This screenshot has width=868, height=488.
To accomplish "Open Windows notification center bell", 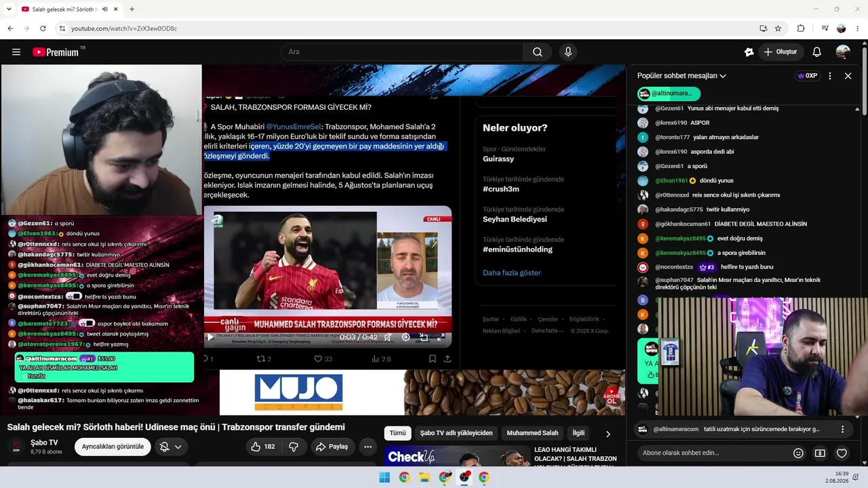I will coord(856,477).
